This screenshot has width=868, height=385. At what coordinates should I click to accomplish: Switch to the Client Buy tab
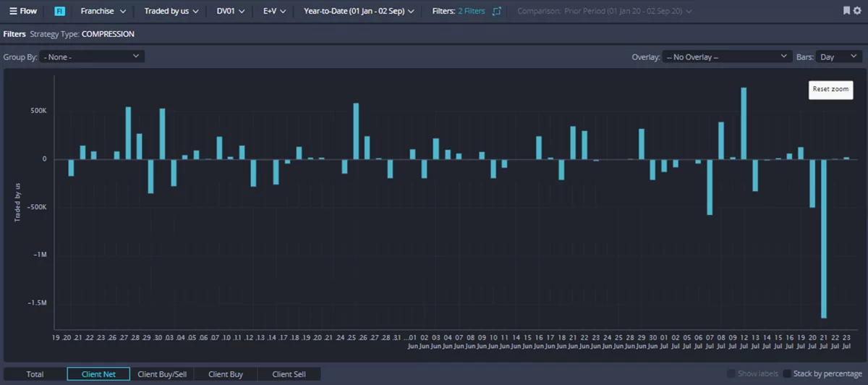[226, 374]
